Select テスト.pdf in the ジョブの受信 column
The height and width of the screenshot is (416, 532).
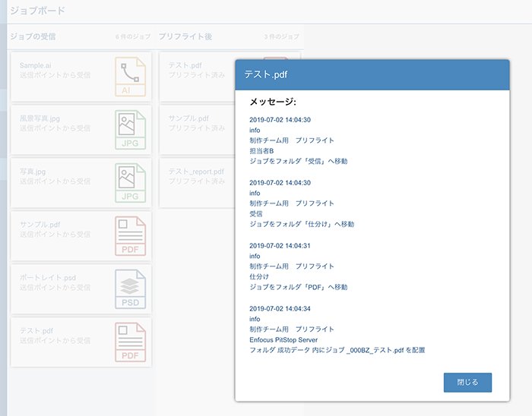[x=36, y=331]
